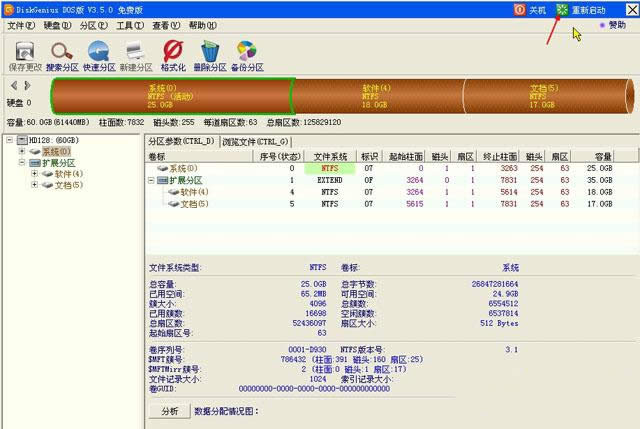
Task: Open the 分区(P) menu
Action: [92, 25]
